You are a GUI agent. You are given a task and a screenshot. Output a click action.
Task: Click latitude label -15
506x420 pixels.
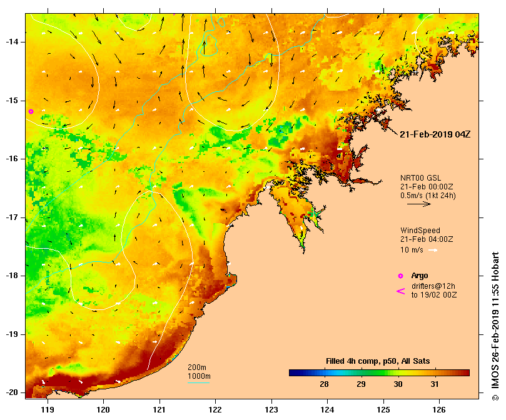click(x=12, y=101)
